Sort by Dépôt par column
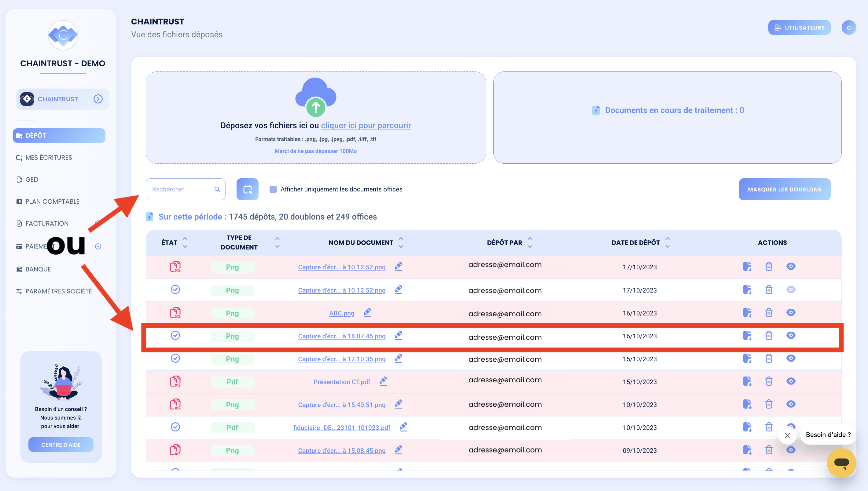This screenshot has width=868, height=491. (x=530, y=242)
